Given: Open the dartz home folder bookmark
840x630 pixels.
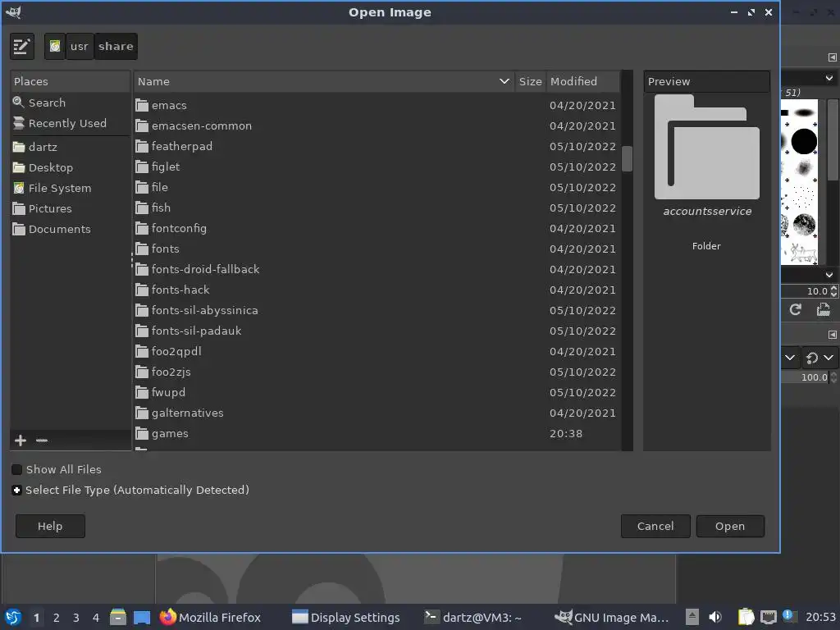Looking at the screenshot, I should [71, 147].
